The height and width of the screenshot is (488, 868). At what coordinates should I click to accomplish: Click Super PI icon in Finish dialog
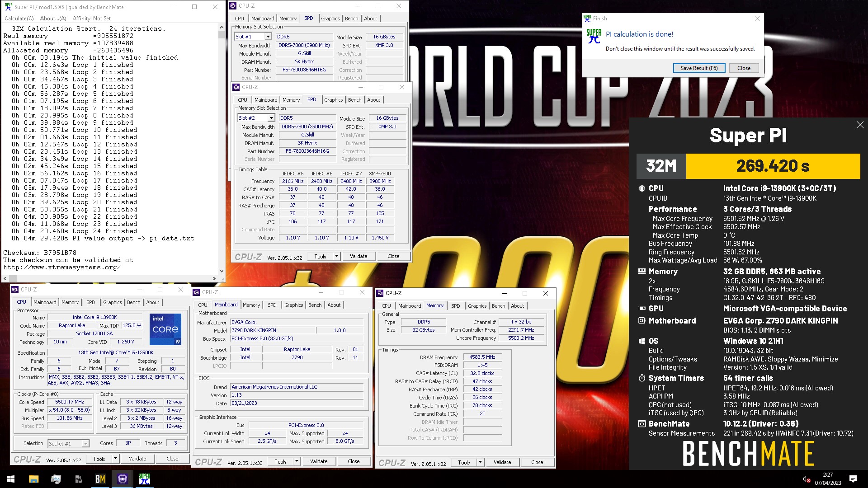[x=594, y=36]
